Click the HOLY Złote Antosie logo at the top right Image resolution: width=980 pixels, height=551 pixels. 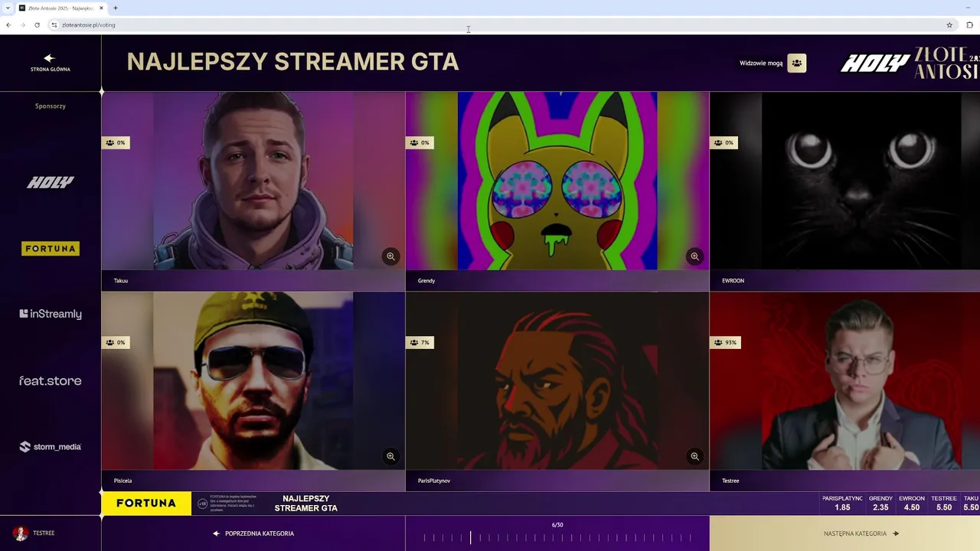(910, 64)
